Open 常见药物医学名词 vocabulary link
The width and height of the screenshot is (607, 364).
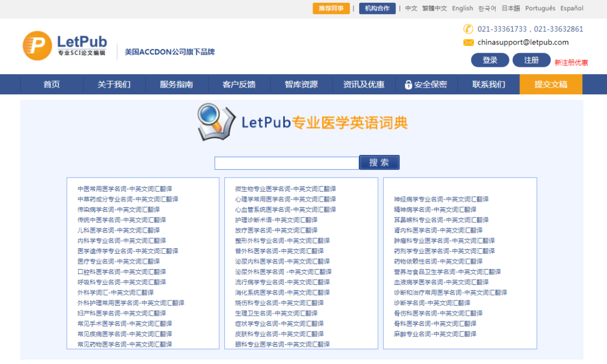point(125,344)
